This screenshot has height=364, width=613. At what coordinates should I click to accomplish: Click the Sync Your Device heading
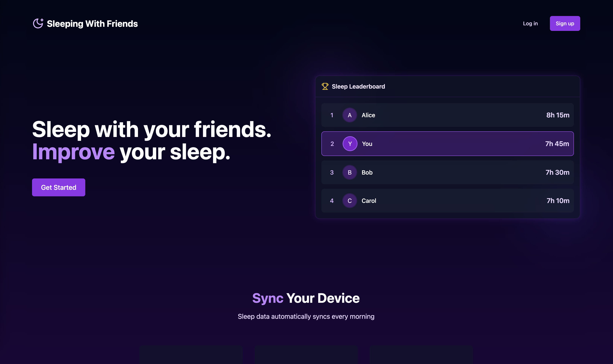306,298
